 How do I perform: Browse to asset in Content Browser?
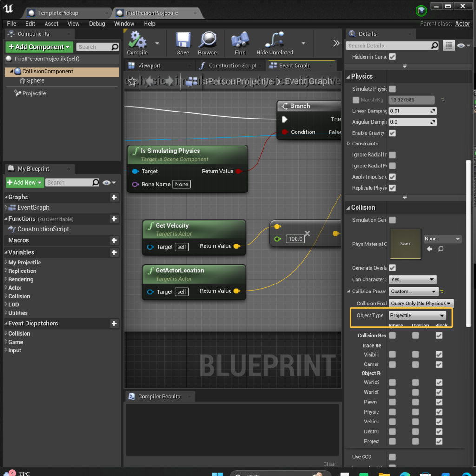(207, 43)
